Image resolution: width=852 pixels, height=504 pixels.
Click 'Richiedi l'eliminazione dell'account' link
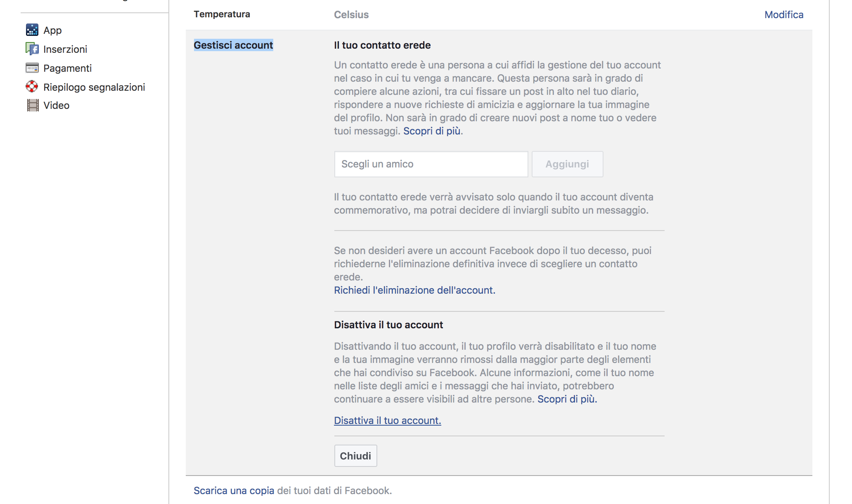[x=414, y=290]
